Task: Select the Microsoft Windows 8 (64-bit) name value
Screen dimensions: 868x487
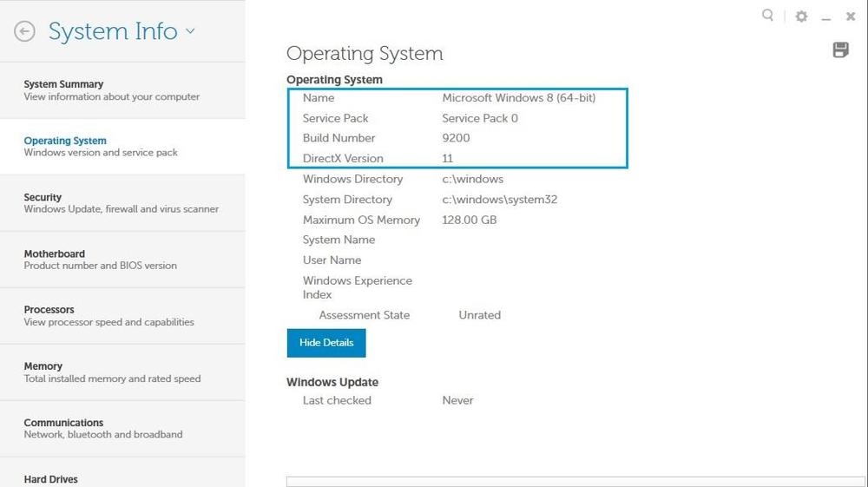Action: [518, 98]
